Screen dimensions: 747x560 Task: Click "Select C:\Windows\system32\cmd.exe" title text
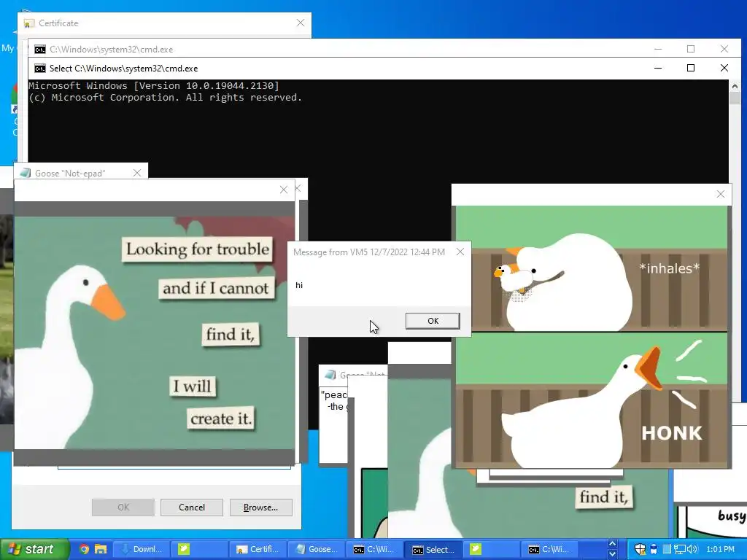pos(124,68)
